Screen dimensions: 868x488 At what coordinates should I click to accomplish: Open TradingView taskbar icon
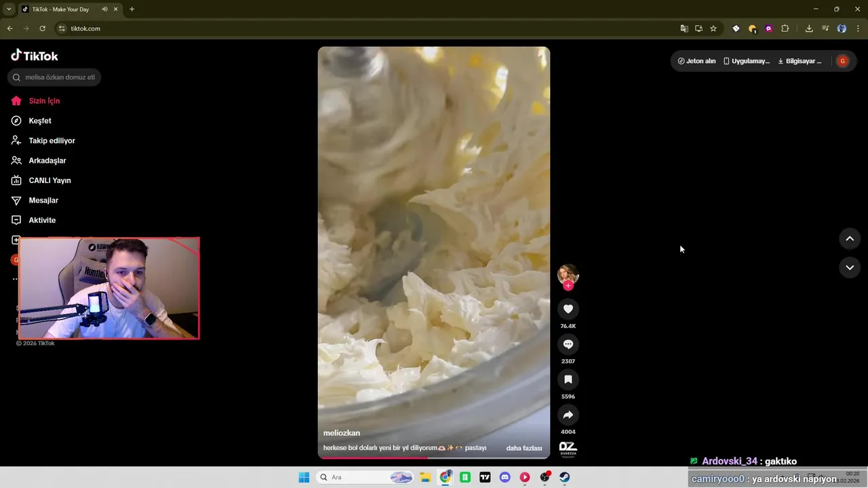click(x=485, y=477)
